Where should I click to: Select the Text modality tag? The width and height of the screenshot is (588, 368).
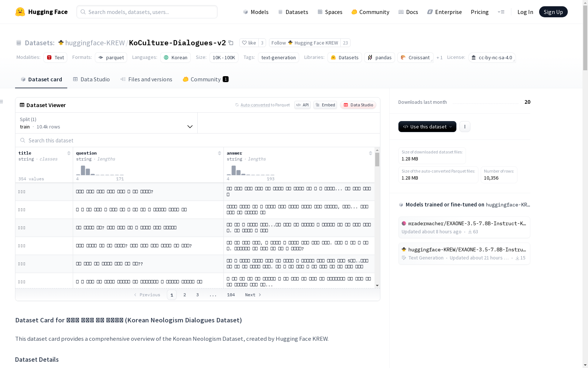coord(55,57)
